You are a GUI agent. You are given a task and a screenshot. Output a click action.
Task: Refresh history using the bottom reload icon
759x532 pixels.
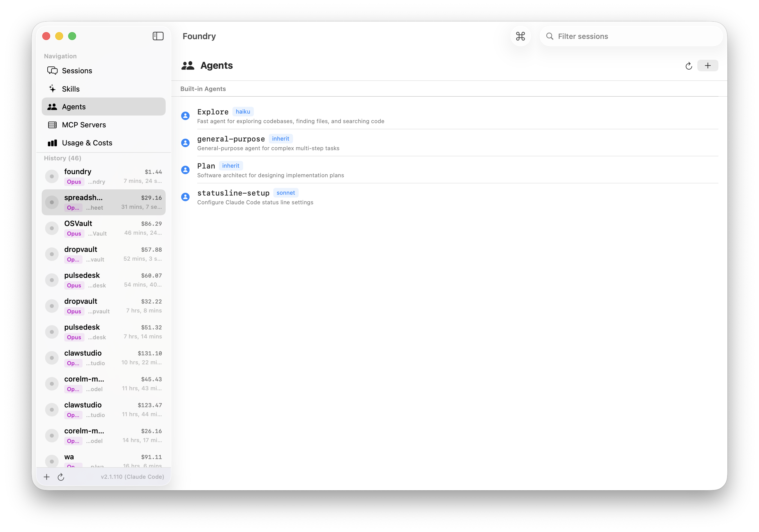[61, 477]
